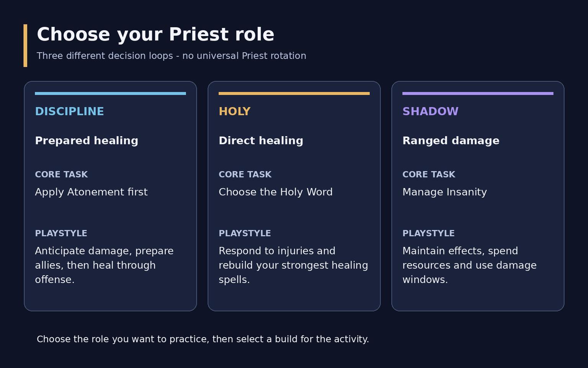Click 'Choose the Holy Word' text
This screenshot has width=588, height=368.
pyautogui.click(x=276, y=192)
